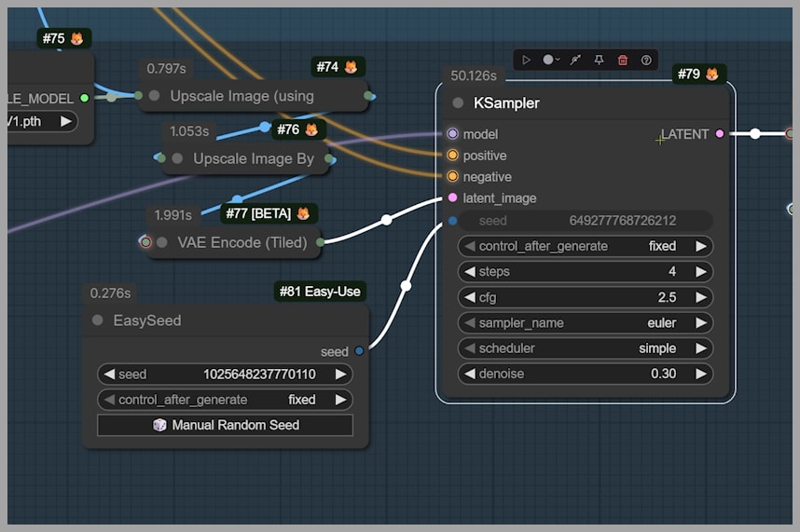This screenshot has width=800, height=532.
Task: Open sampler_name dropdown showing euler
Action: tap(585, 323)
